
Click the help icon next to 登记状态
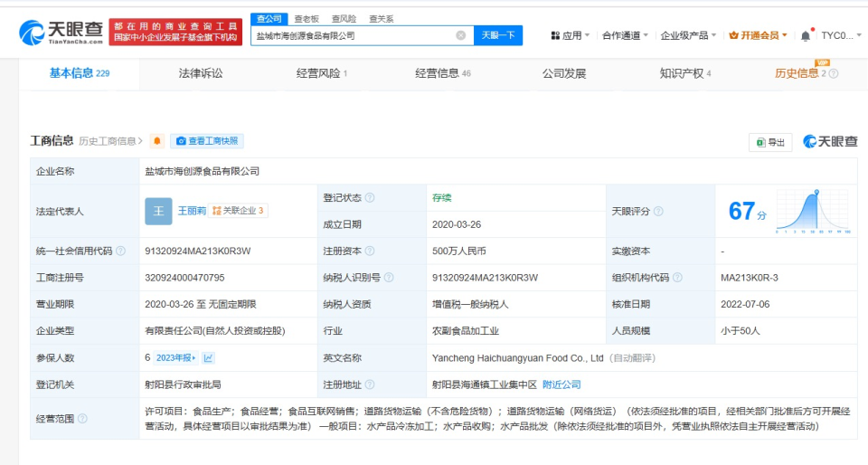coord(370,197)
